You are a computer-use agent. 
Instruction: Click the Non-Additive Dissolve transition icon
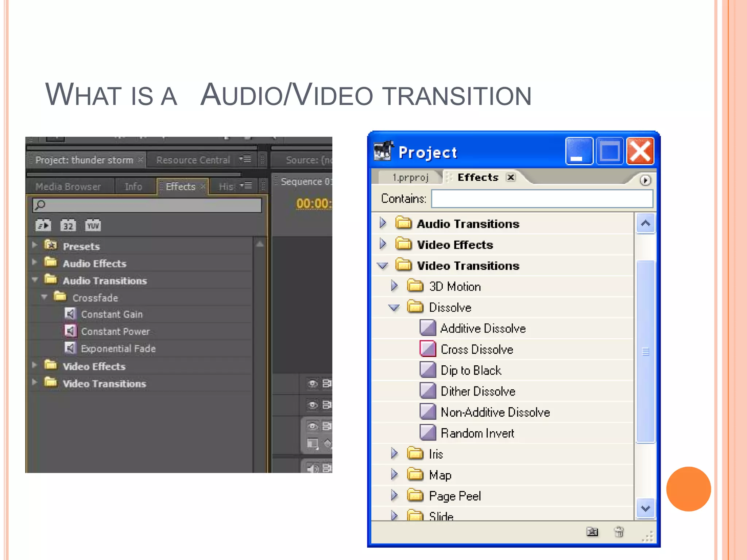click(427, 412)
